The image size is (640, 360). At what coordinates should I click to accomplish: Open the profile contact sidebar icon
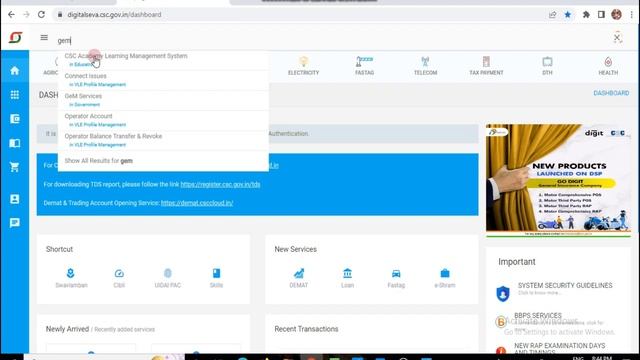click(x=15, y=199)
